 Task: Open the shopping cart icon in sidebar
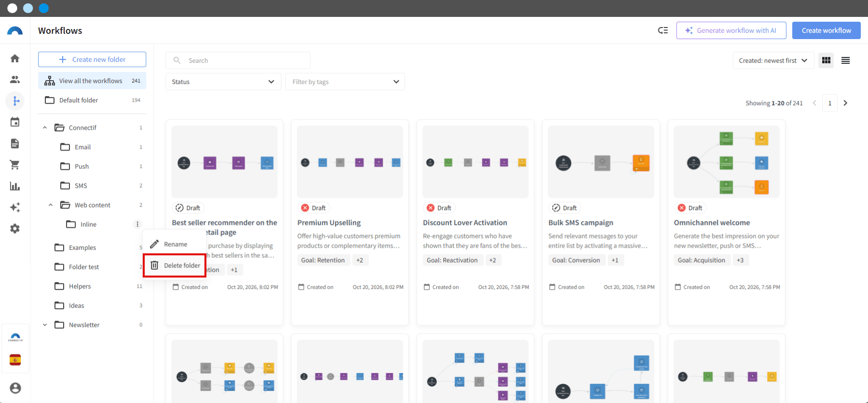[15, 165]
